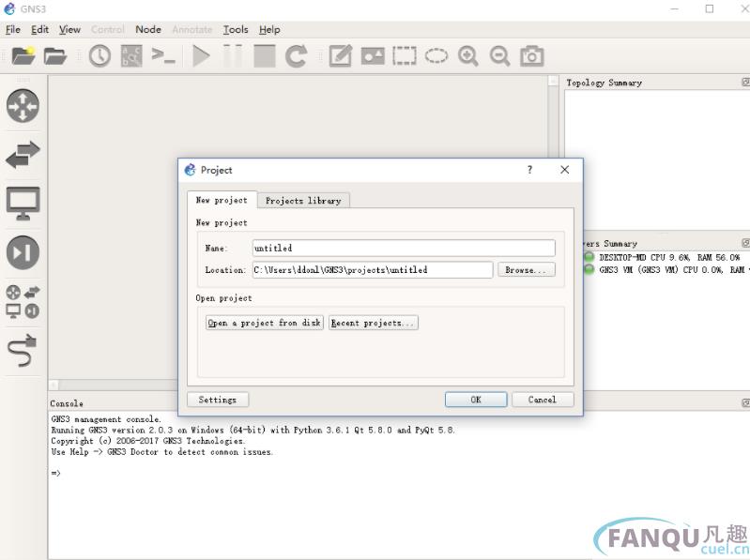Open the Node menu

coord(148,30)
